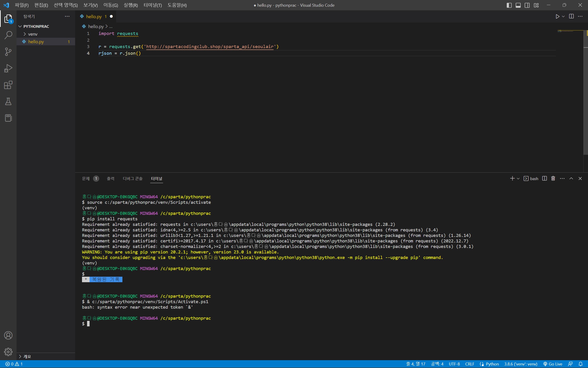588x368 pixels.
Task: Open the 이동(G) menu
Action: (x=110, y=5)
